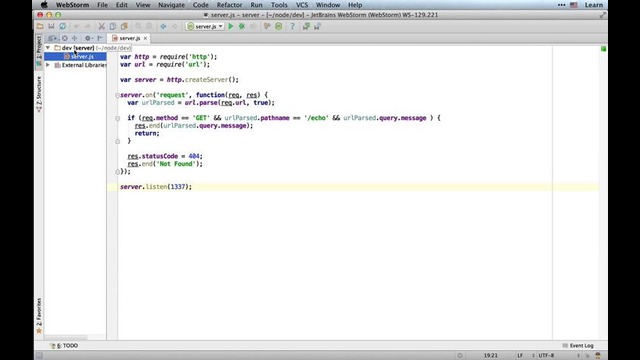Select the dev [server] folder row
The image size is (640, 360).
pos(76,48)
